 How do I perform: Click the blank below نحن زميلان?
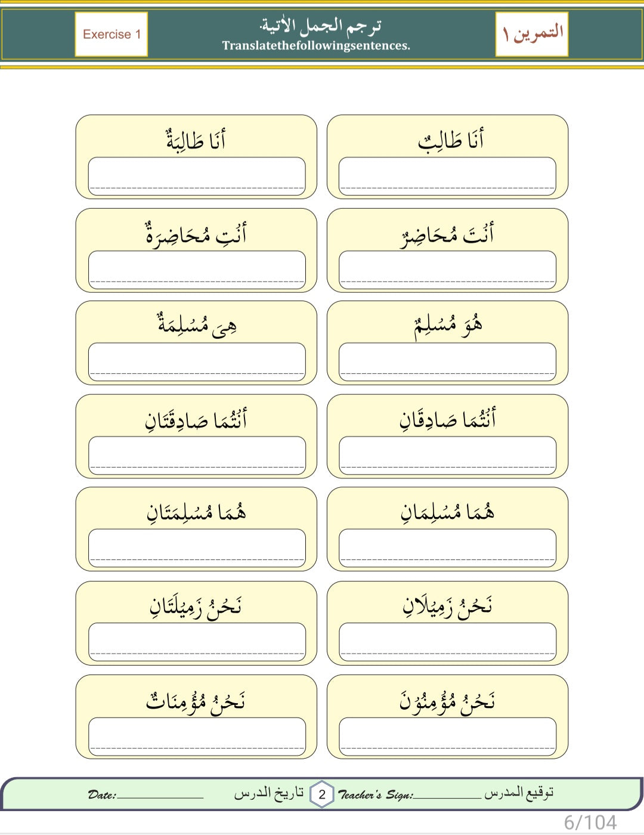pyautogui.click(x=447, y=642)
